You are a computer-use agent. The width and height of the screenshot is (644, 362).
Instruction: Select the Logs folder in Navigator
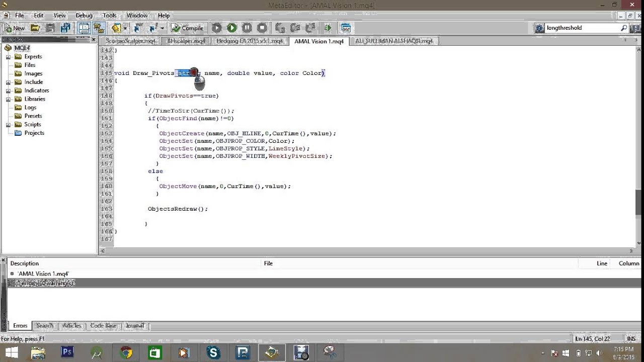pyautogui.click(x=30, y=108)
